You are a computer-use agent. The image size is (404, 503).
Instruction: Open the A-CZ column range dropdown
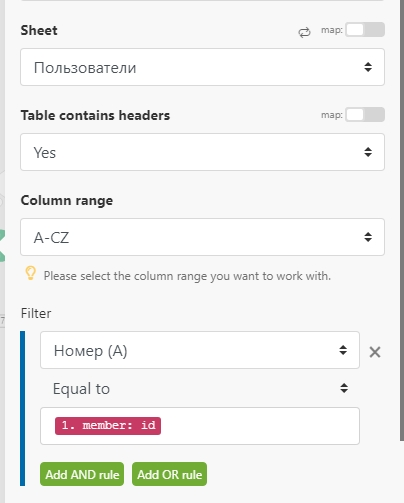pos(202,237)
